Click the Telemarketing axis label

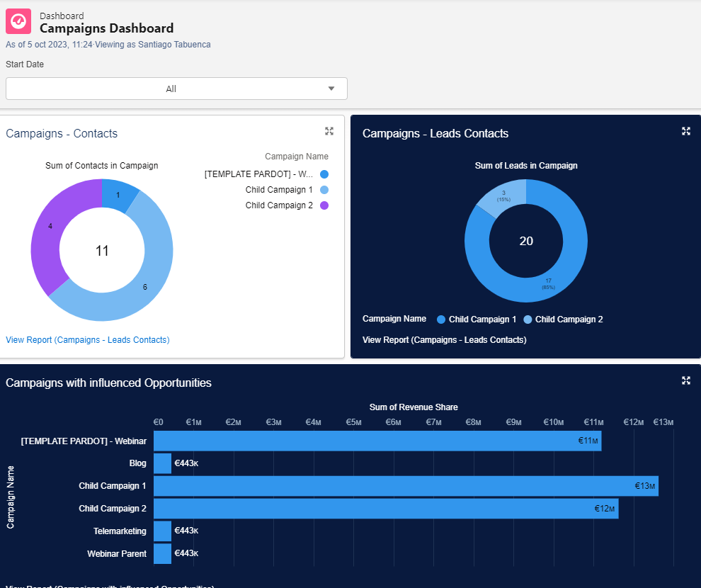(x=120, y=531)
